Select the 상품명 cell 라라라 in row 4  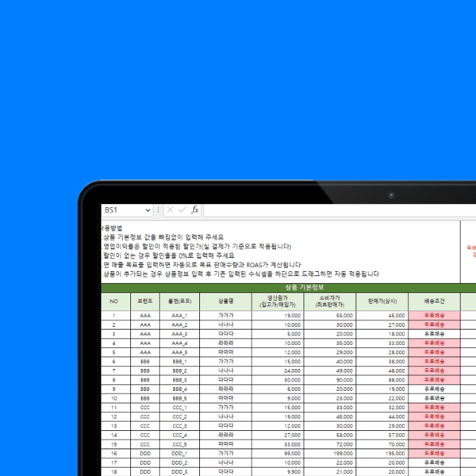click(225, 344)
